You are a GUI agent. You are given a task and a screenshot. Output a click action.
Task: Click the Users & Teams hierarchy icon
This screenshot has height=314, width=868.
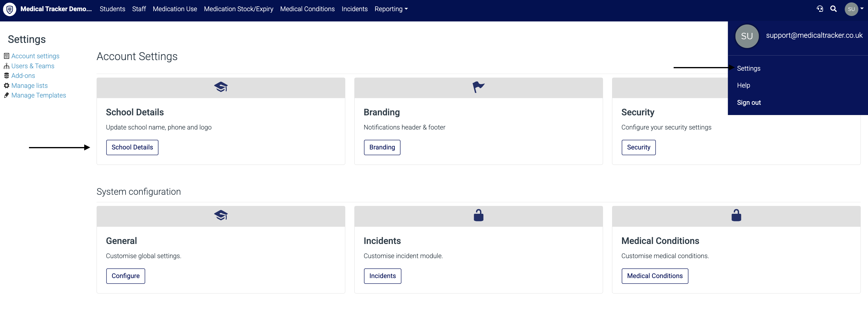(x=6, y=66)
